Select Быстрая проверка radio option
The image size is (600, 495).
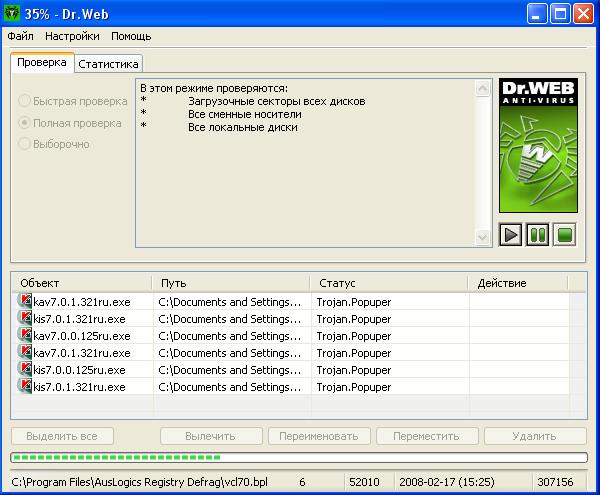coord(73,101)
